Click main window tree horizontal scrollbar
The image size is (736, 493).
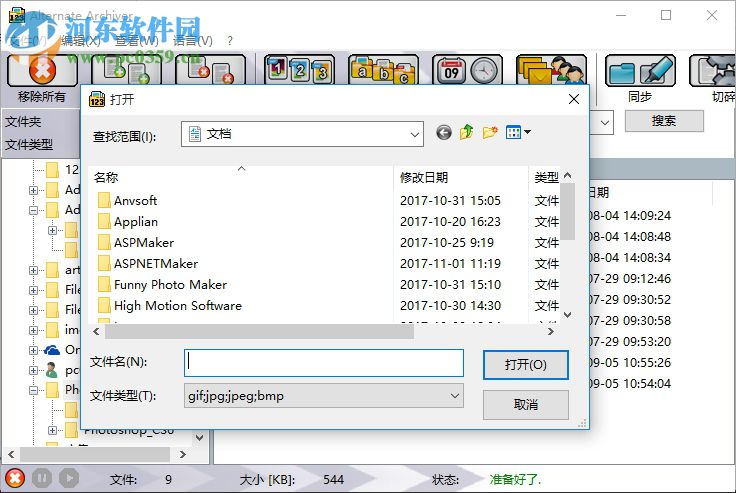[94, 454]
